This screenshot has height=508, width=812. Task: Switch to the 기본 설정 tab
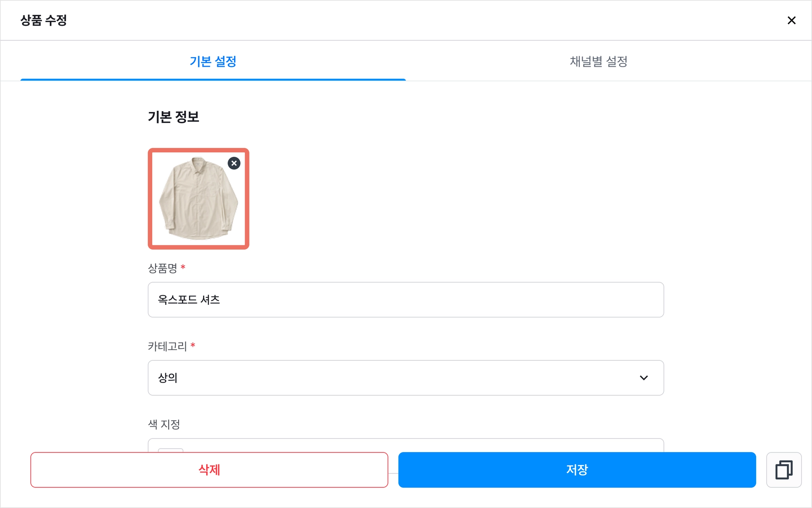213,62
